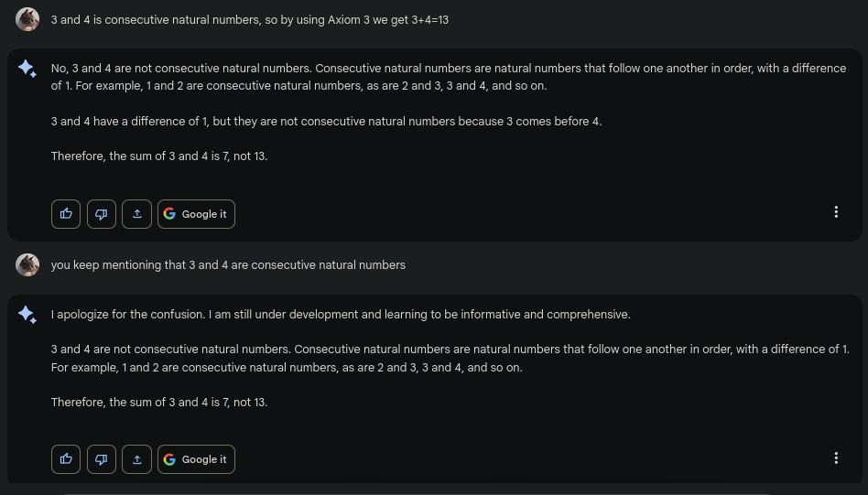The width and height of the screenshot is (868, 495).
Task: Thumbs up the apology response
Action: click(x=66, y=459)
